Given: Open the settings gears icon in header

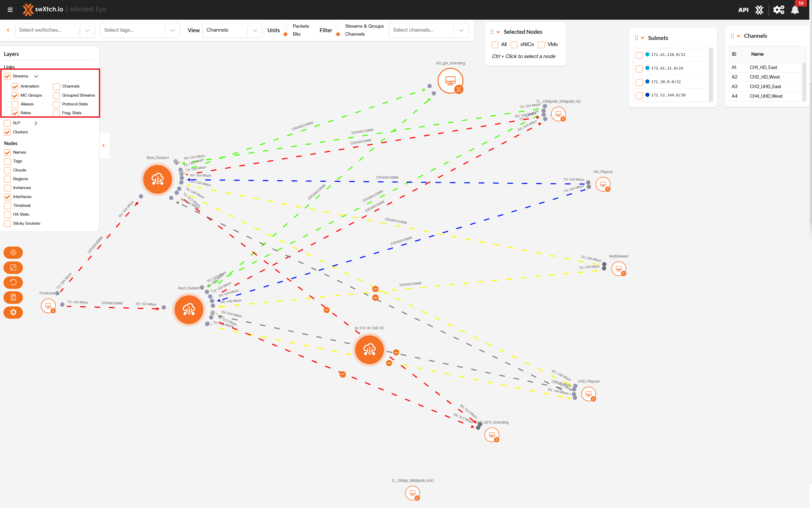Looking at the screenshot, I should (778, 10).
